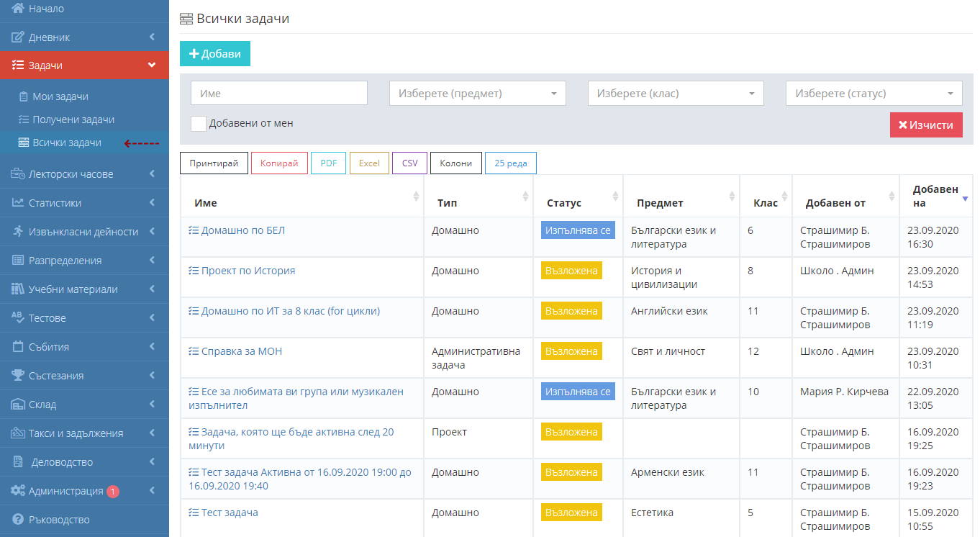
Task: Click the Учебни материали icon
Action: pyautogui.click(x=17, y=289)
